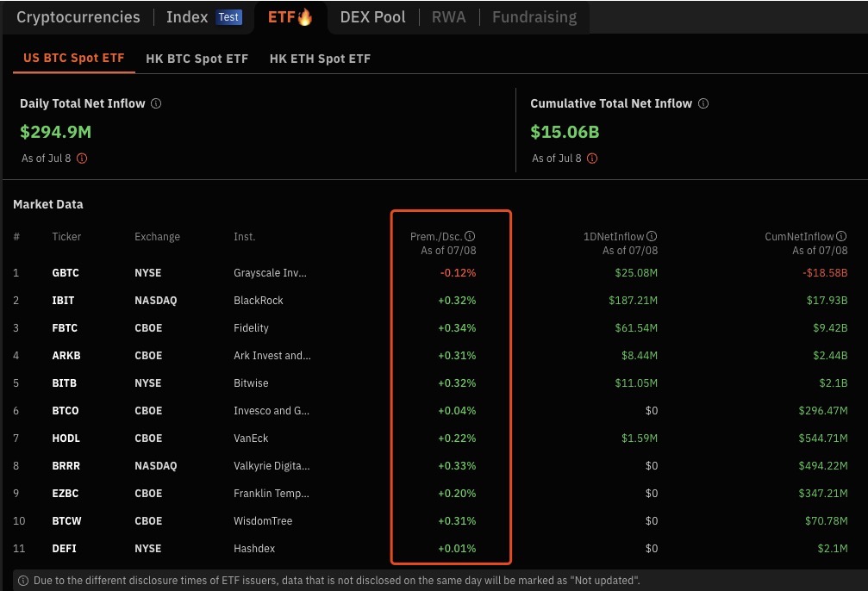Click the Hashdex institution name
Screen dimensions: 868x591
[254, 549]
